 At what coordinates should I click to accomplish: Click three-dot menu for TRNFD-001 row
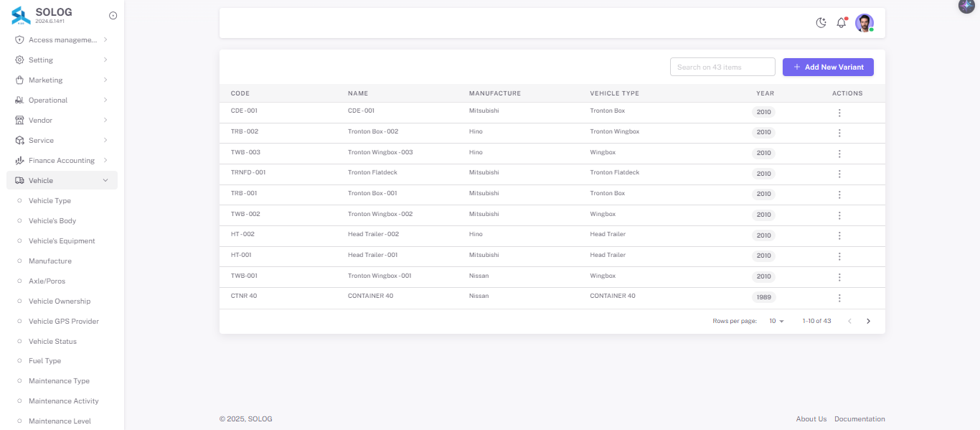click(839, 174)
